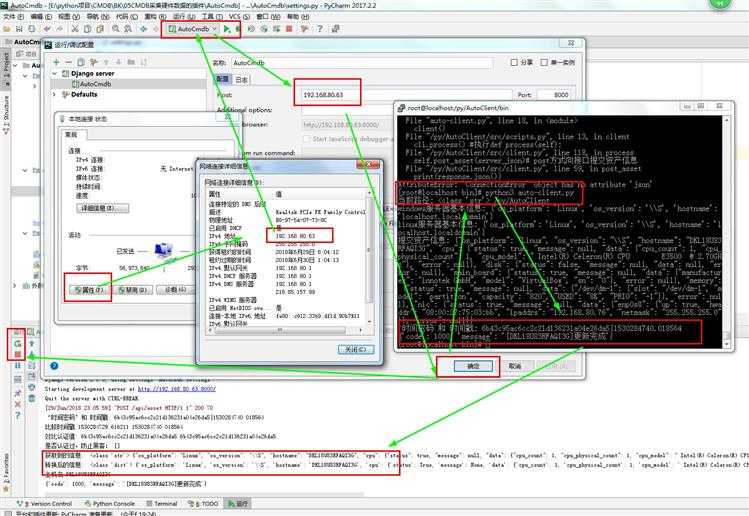Image resolution: width=749 pixels, height=516 pixels.
Task: Click the red Close X icon in the Run panel
Action: click(x=18, y=405)
